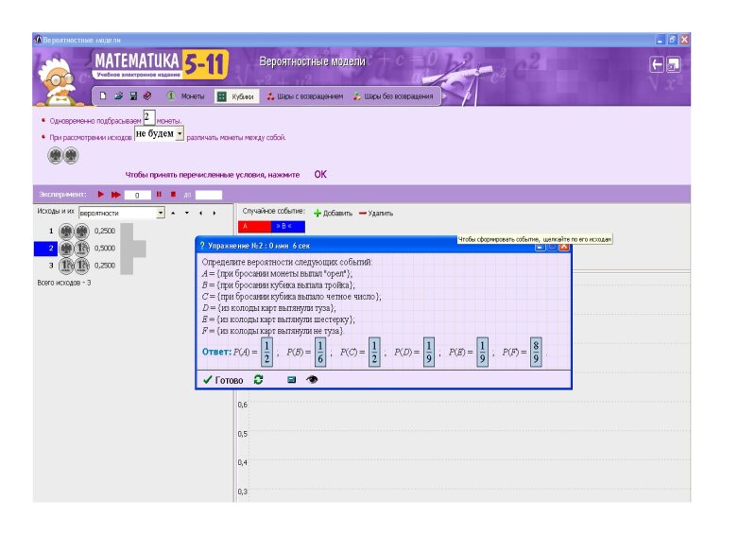Click the save diskette icon in toolbar
Image resolution: width=756 pixels, height=535 pixels.
(x=132, y=96)
